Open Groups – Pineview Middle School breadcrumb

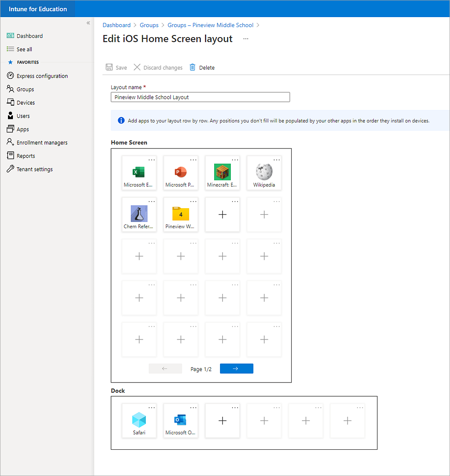click(x=210, y=25)
